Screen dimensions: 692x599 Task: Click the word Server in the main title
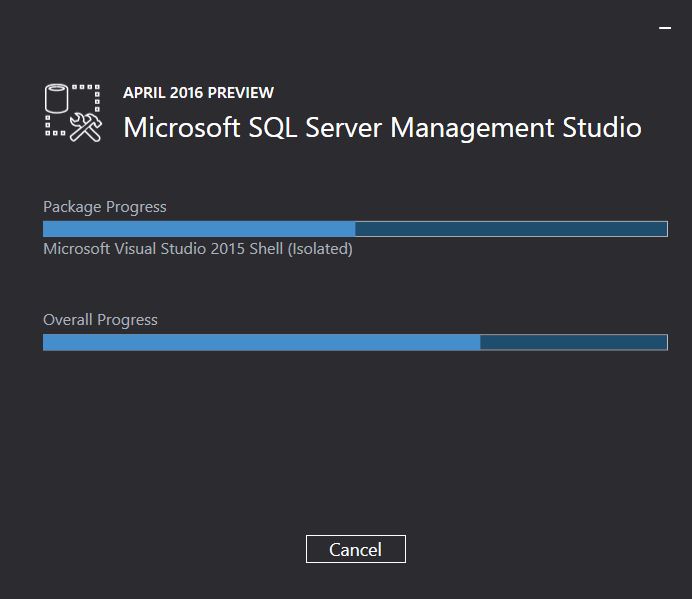tap(346, 128)
